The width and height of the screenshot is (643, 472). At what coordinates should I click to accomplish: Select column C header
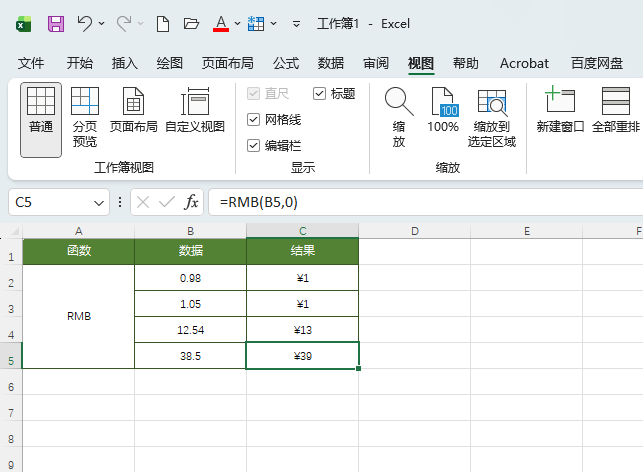click(303, 231)
